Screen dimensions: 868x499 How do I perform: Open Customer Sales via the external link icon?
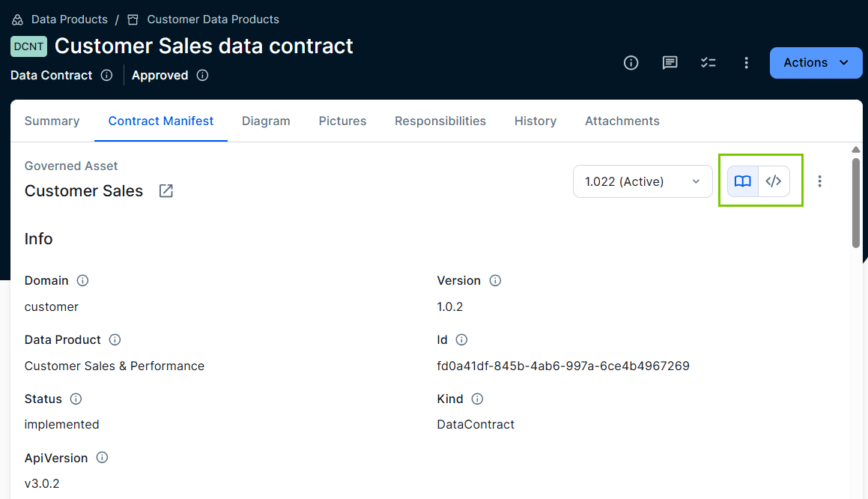coord(166,191)
